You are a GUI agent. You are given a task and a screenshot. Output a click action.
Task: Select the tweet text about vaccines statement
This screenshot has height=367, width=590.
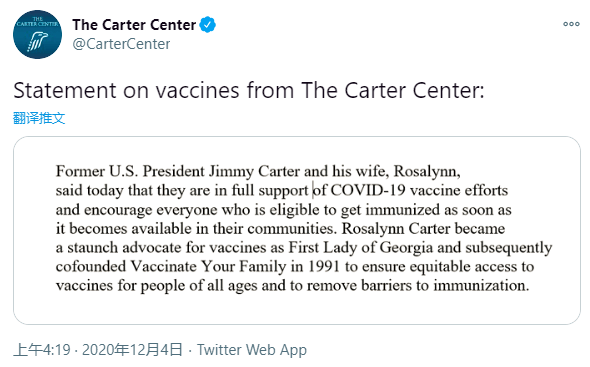(249, 91)
